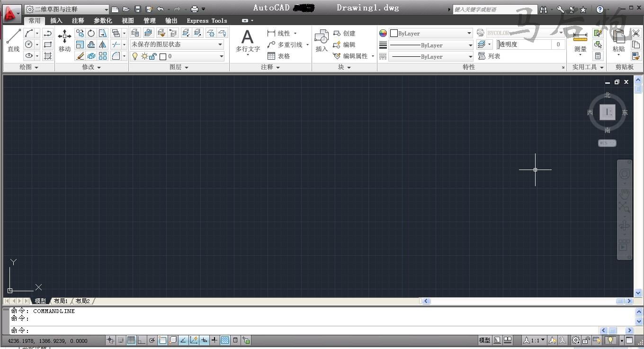This screenshot has width=644, height=349.
Task: Toggle Dynamic Input in status bar
Action: pos(204,340)
